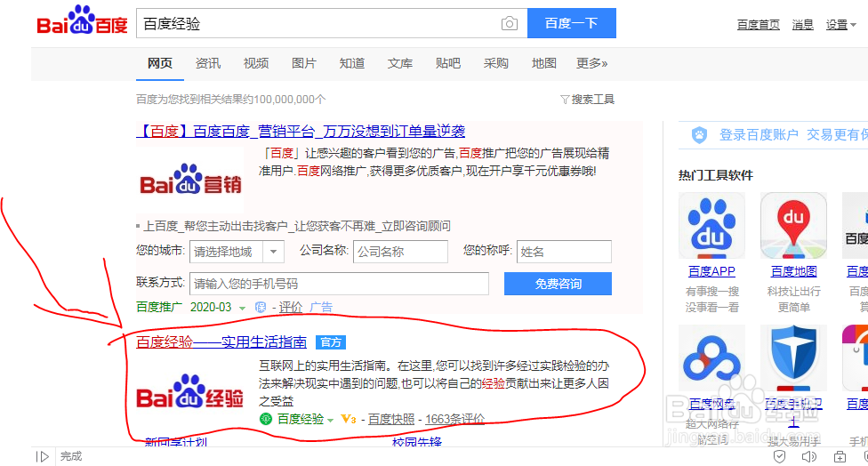This screenshot has height=466, width=868.
Task: Click the Baidu logo at top left
Action: (82, 20)
